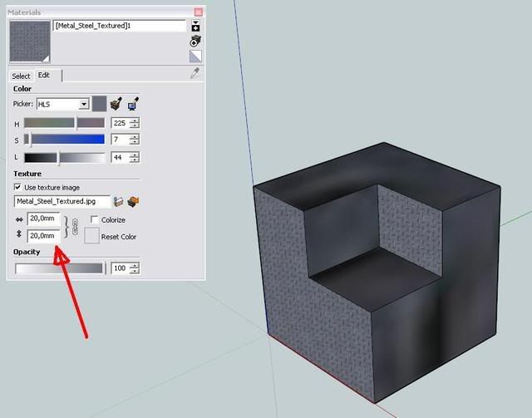
Task: Click match color on screen icon
Action: point(132,104)
